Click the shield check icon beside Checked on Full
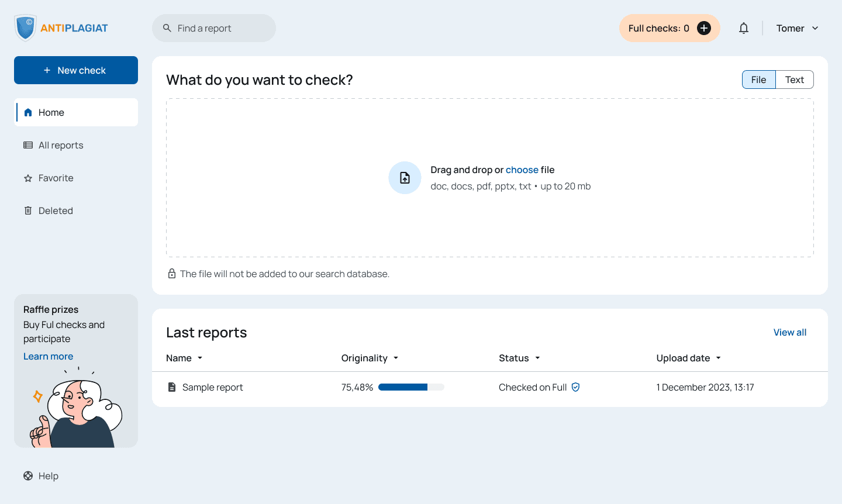Screen dimensions: 842x504 tap(575, 387)
